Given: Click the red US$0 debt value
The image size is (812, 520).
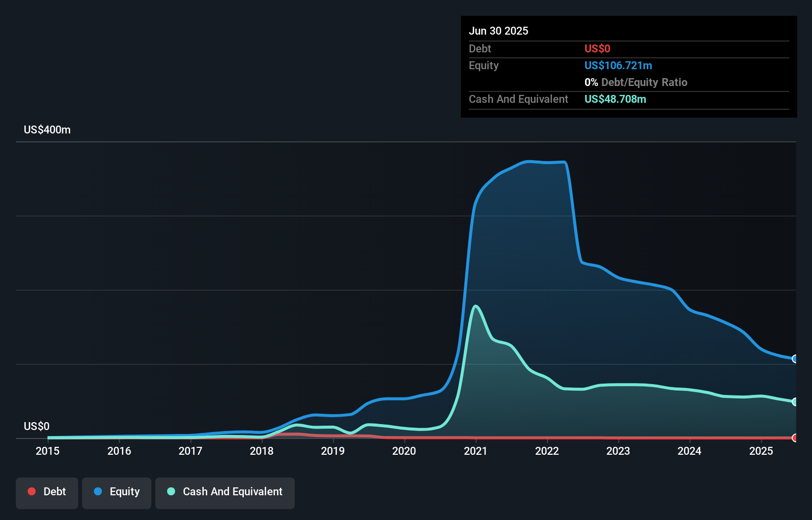Looking at the screenshot, I should point(597,48).
